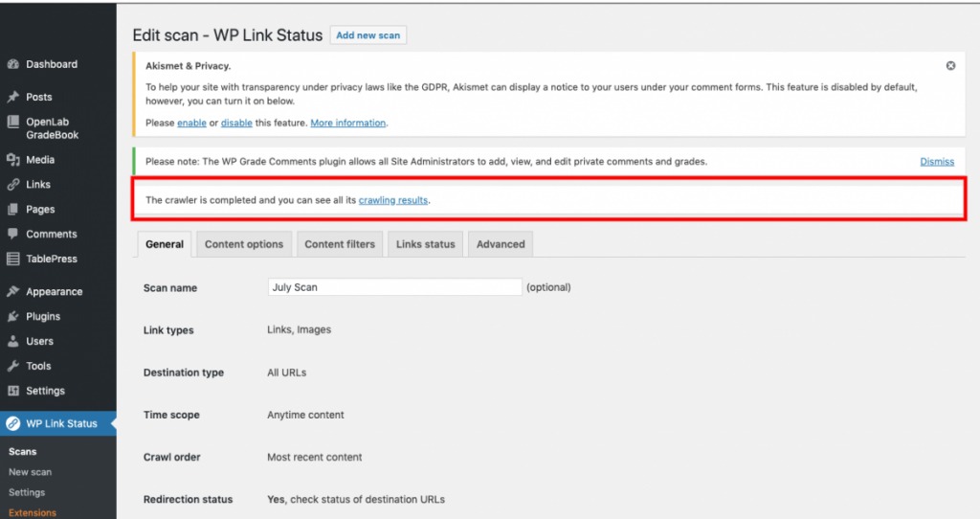
Task: Select the General tab
Action: pyautogui.click(x=165, y=244)
